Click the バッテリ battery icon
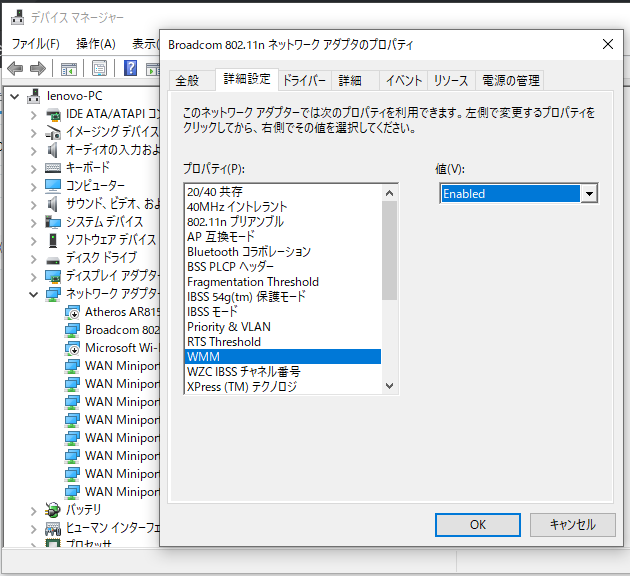The image size is (630, 576). 53,510
